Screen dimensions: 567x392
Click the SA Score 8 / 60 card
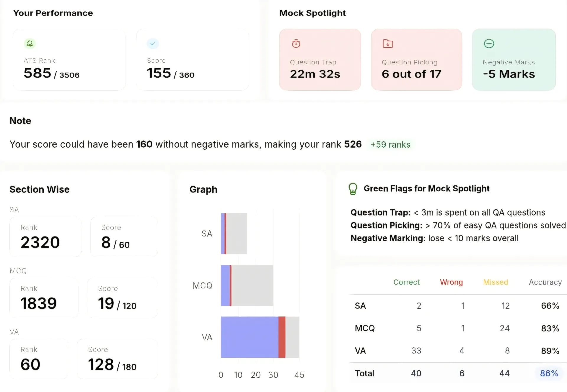pos(124,237)
